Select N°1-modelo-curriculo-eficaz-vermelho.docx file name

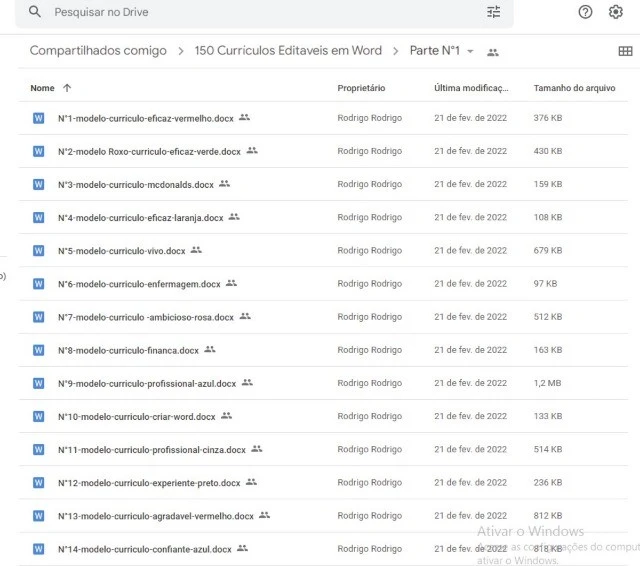pyautogui.click(x=146, y=118)
